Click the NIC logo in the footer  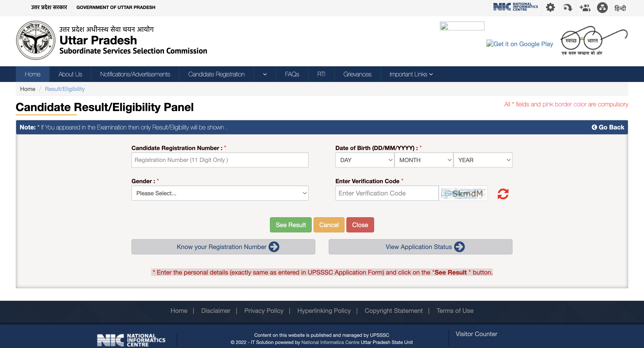(131, 340)
